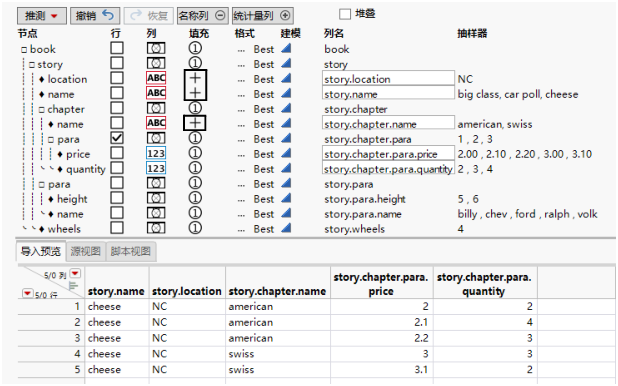
Task: Open the format ellipsis for height
Action: point(241,201)
